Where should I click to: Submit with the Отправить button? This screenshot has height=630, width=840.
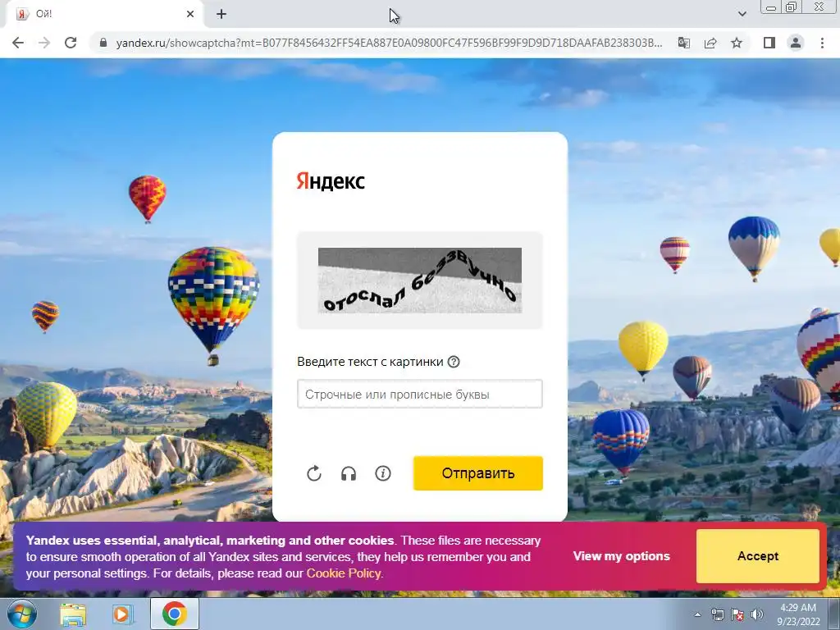478,473
